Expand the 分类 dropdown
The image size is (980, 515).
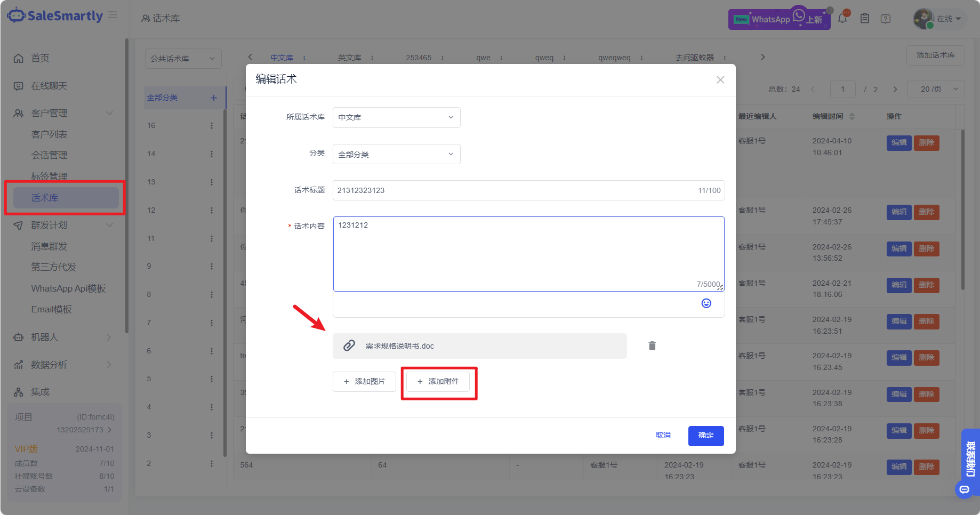(x=396, y=154)
